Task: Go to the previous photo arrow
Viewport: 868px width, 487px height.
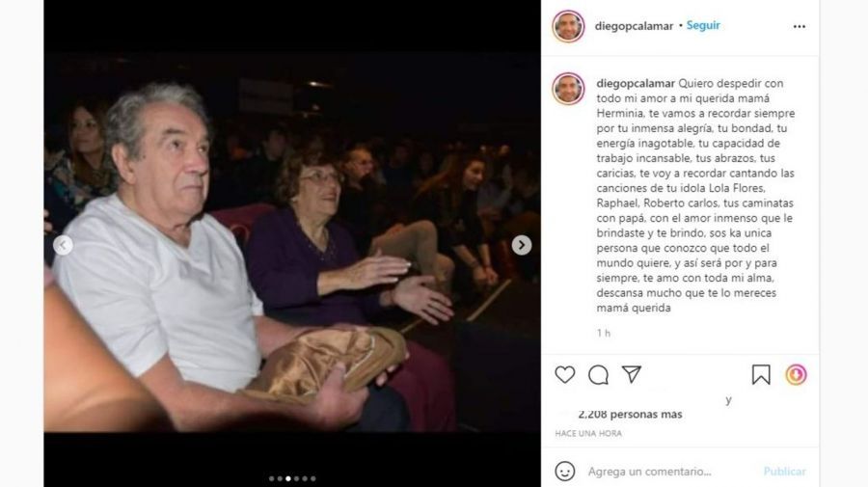Action: [63, 245]
